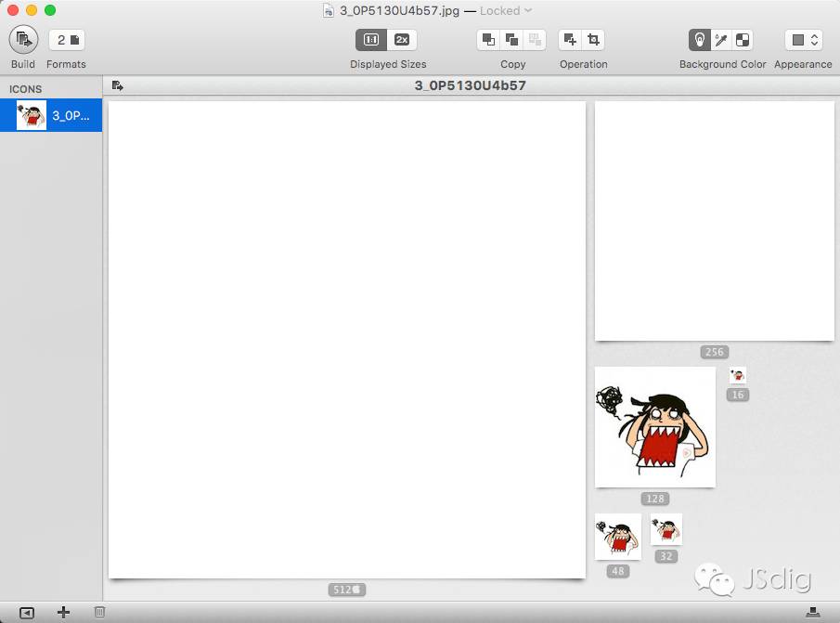
Task: Select the 16 size cartoon thumbnail
Action: pyautogui.click(x=738, y=375)
